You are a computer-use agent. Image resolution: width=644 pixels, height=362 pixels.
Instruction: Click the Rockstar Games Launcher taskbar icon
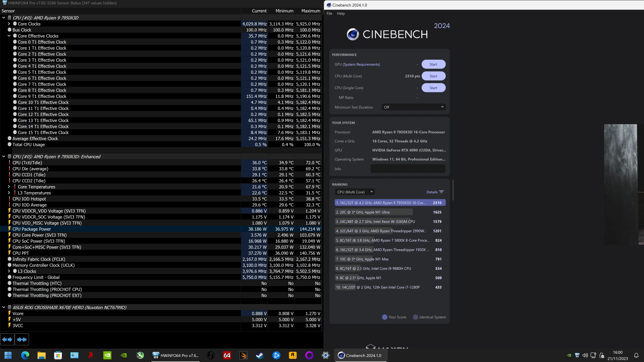pos(293,355)
